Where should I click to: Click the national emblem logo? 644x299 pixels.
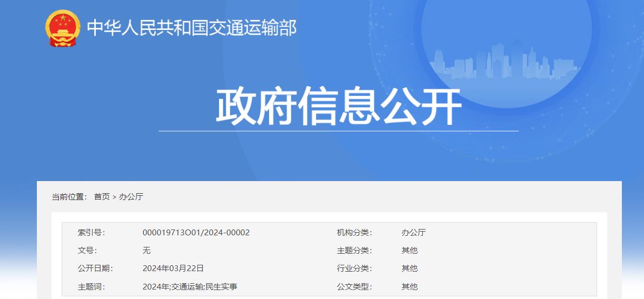pyautogui.click(x=63, y=28)
